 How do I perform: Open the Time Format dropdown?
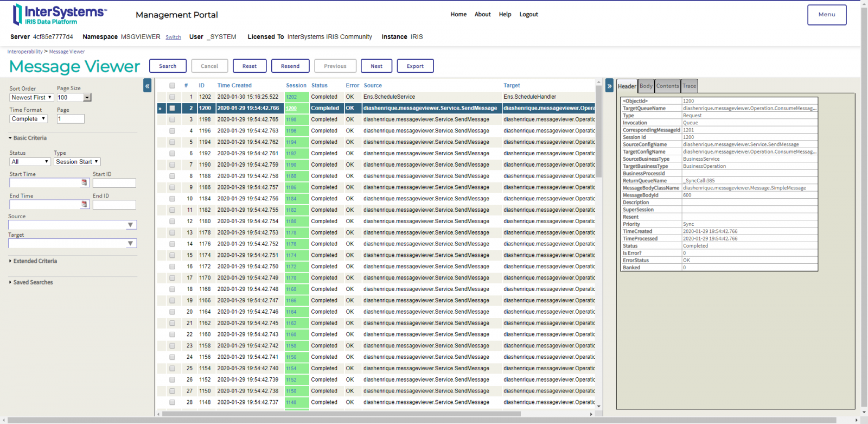[x=29, y=119]
